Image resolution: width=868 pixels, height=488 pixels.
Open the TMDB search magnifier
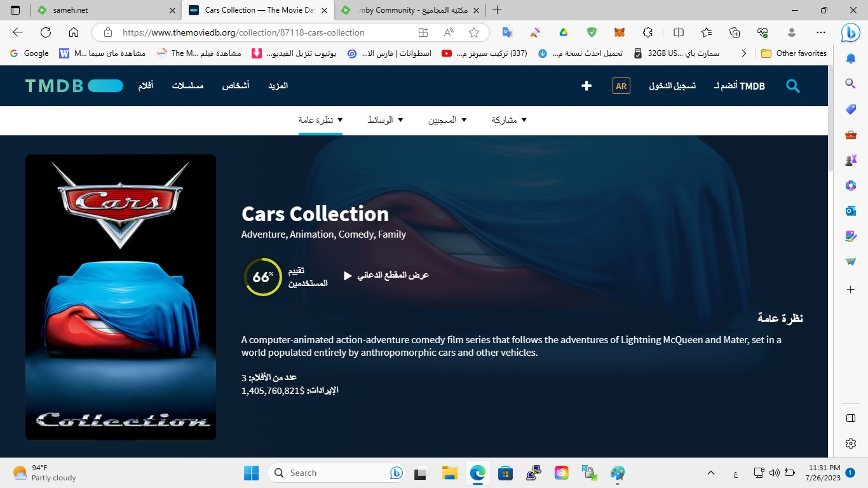[x=792, y=86]
